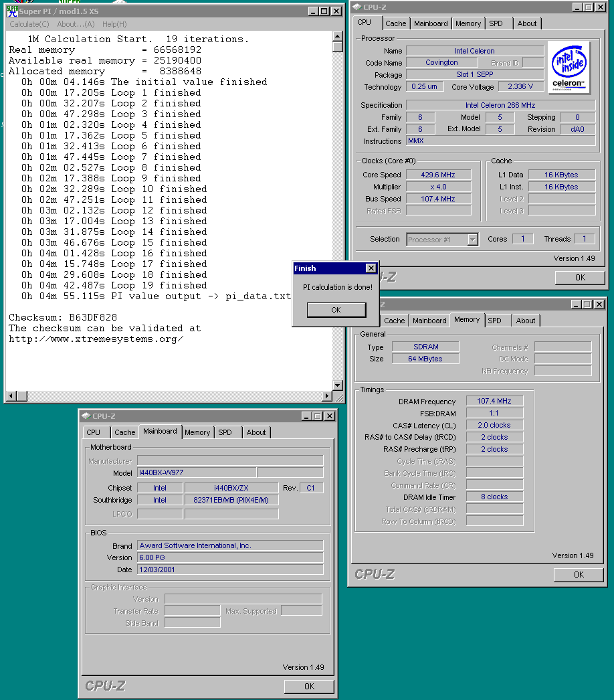Select Cache tab in CPU-Z Mainboard window

pyautogui.click(x=124, y=432)
